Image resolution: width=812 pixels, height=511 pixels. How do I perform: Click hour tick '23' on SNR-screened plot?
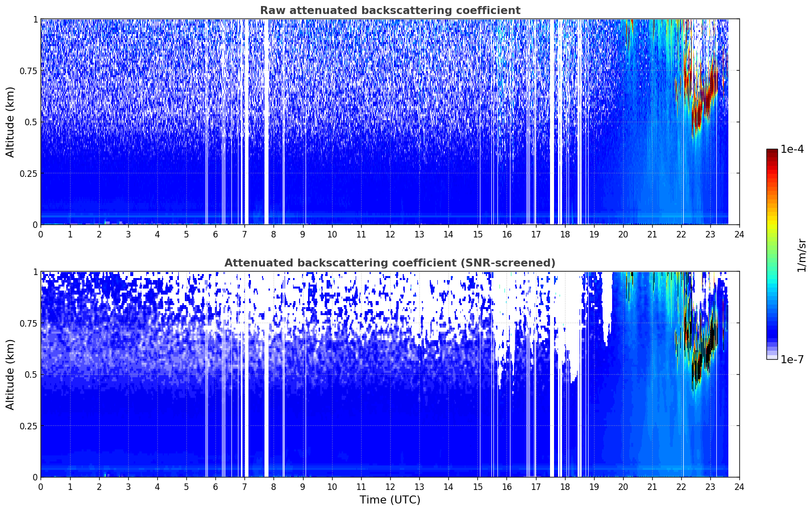click(710, 487)
